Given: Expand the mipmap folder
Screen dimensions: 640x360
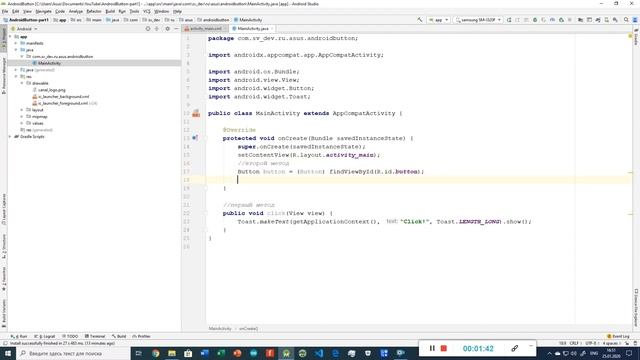Looking at the screenshot, I should tap(22, 117).
